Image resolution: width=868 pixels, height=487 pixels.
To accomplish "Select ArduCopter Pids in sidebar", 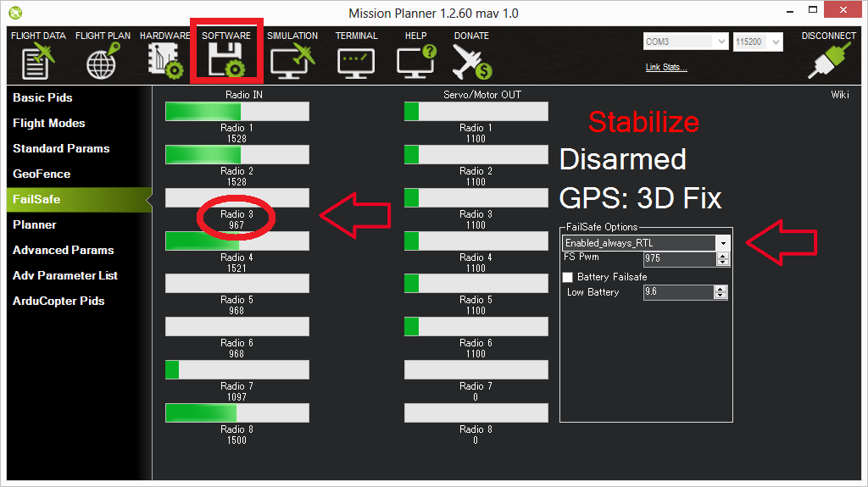I will point(58,301).
